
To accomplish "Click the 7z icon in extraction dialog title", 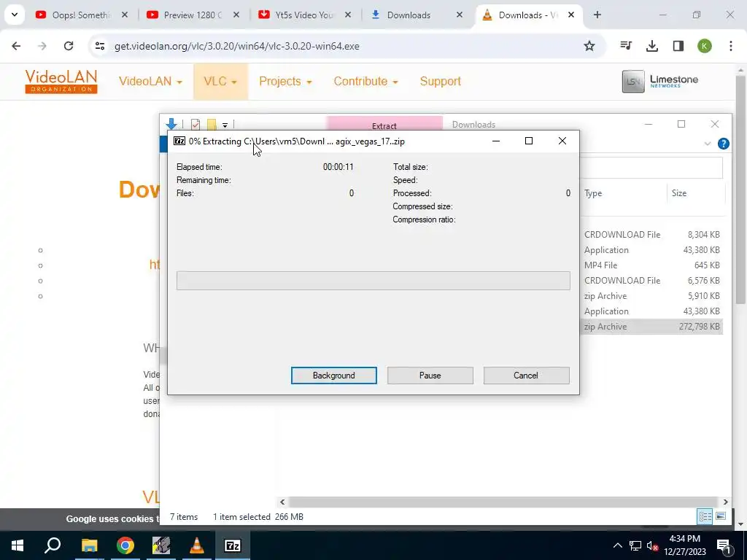I will (179, 141).
